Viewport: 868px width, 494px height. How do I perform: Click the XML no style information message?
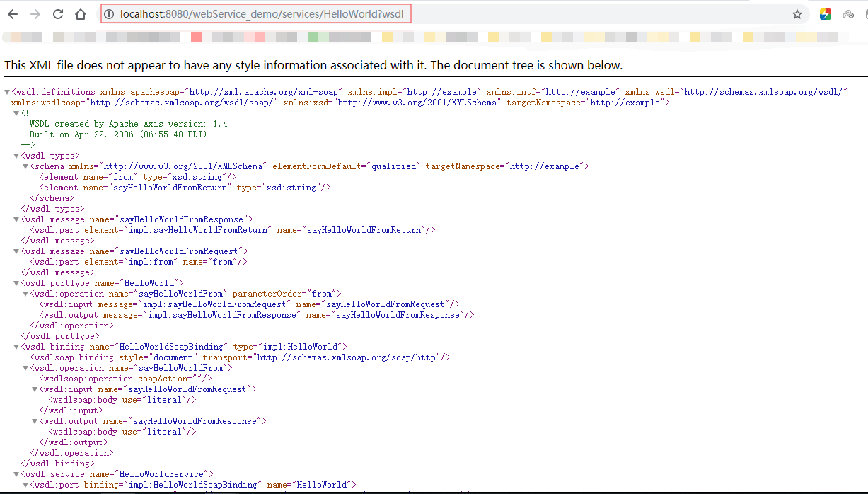click(313, 65)
